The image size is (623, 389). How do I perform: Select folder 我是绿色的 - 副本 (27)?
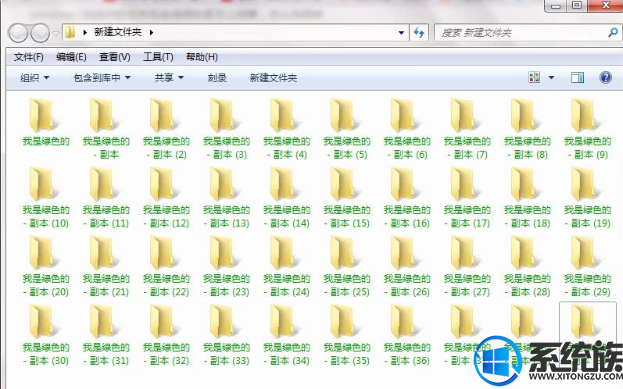click(467, 266)
